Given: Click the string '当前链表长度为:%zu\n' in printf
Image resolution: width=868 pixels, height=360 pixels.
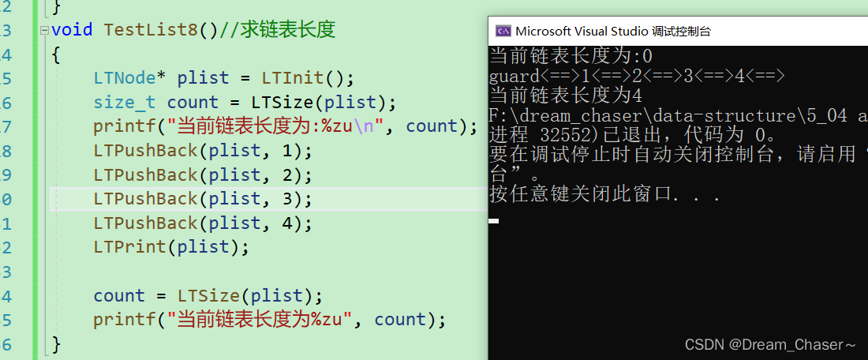Looking at the screenshot, I should click(x=275, y=126).
